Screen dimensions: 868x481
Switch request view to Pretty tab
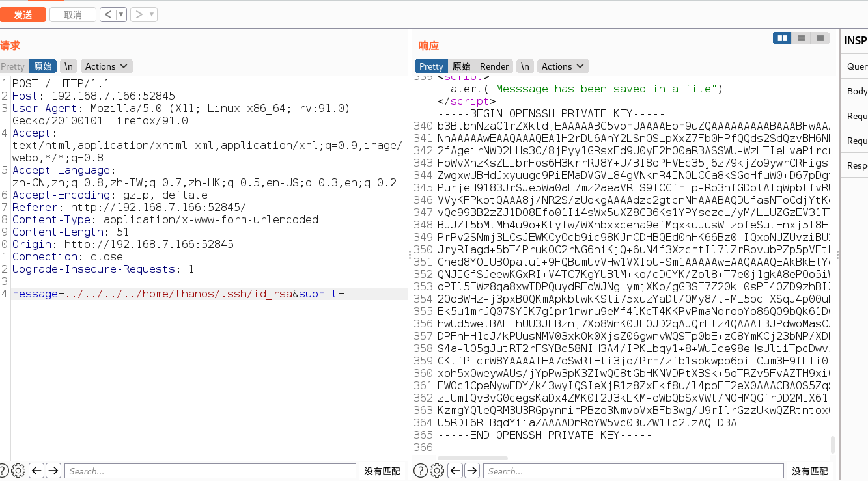pos(12,66)
